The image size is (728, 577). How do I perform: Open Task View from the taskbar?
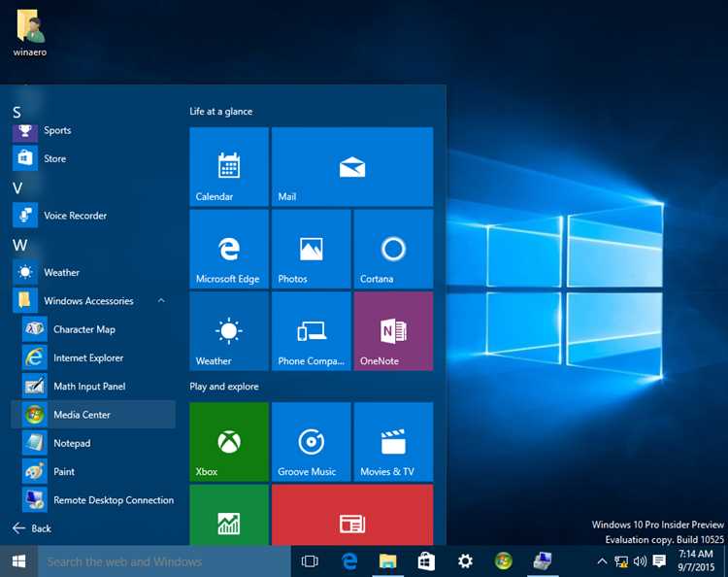(310, 561)
